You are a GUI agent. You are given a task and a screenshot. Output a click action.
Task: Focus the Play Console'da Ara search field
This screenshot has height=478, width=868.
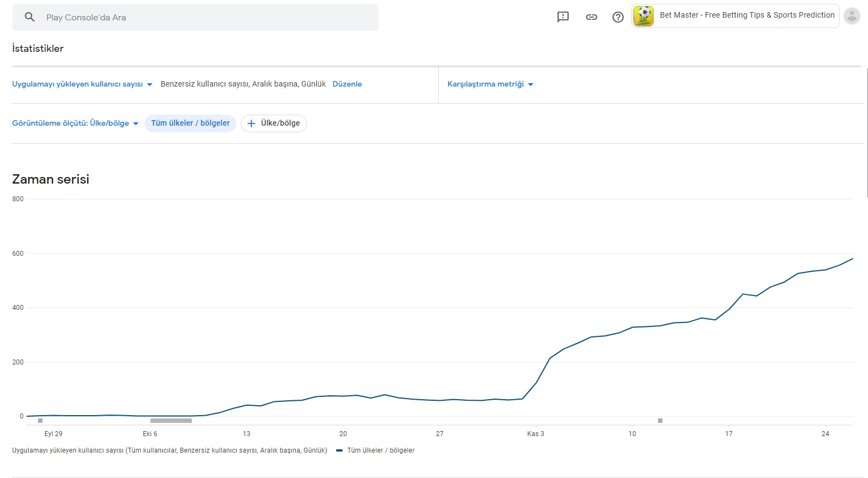click(x=195, y=17)
